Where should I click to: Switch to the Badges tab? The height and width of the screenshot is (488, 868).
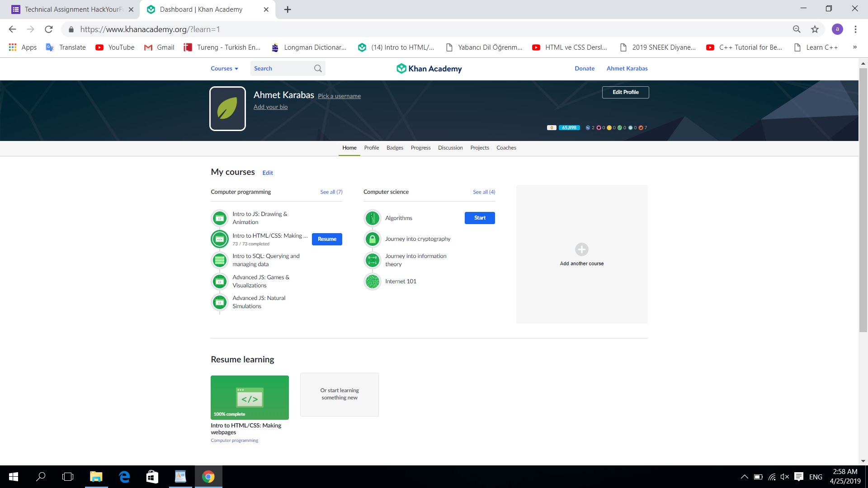pyautogui.click(x=395, y=148)
